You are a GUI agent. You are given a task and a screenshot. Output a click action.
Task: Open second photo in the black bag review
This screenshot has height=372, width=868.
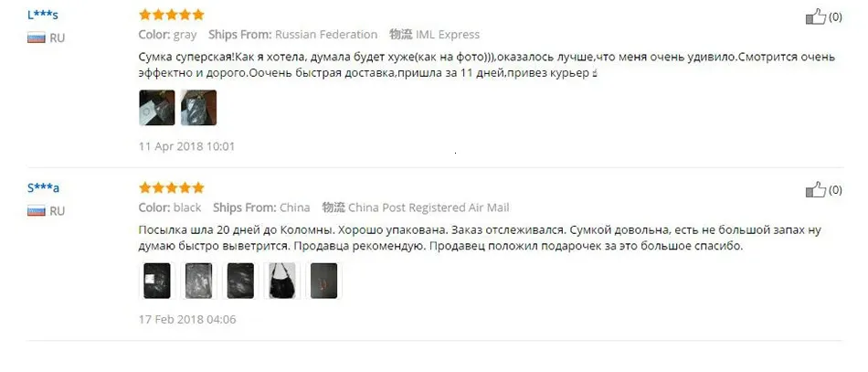(x=199, y=281)
